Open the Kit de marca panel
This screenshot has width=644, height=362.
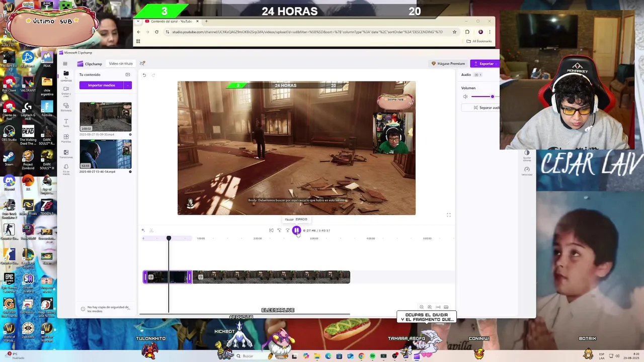pyautogui.click(x=66, y=169)
